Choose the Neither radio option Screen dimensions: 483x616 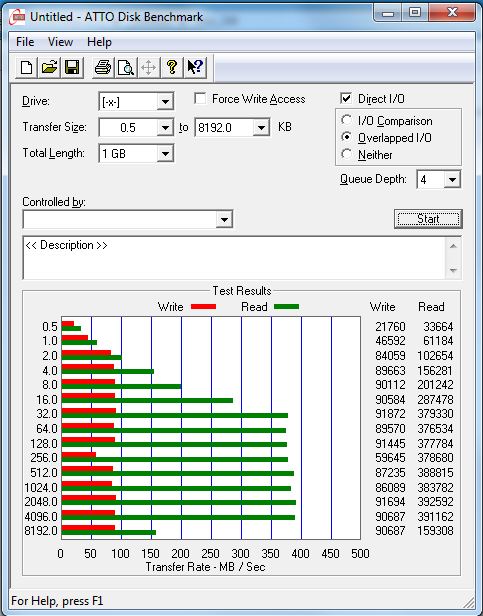[346, 154]
